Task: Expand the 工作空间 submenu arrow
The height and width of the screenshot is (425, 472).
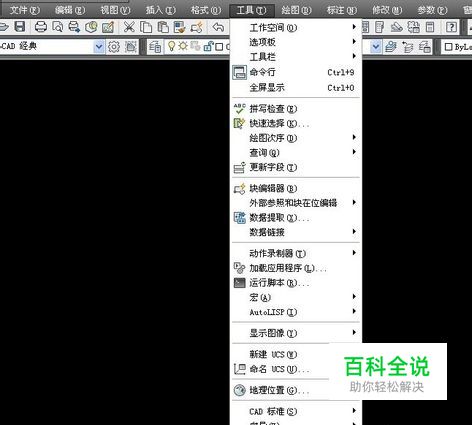Action: click(x=354, y=27)
